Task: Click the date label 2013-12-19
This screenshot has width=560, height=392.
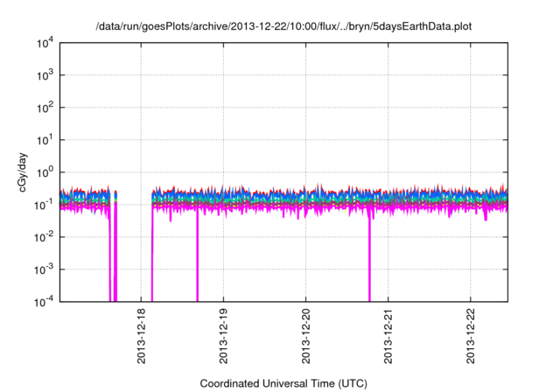Action: pyautogui.click(x=224, y=336)
